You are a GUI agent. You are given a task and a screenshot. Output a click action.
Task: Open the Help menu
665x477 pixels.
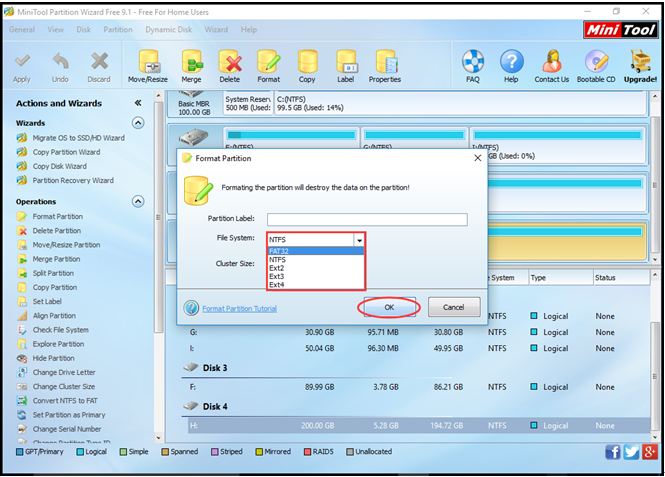point(249,30)
